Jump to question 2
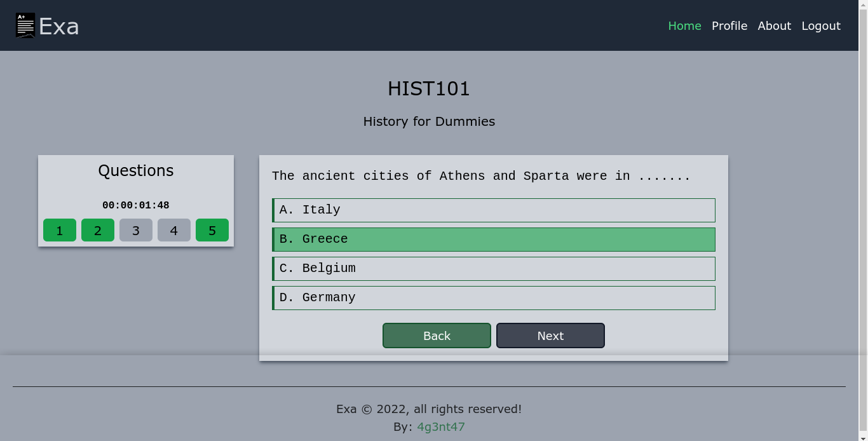Screen dimensions: 868x441 (98, 230)
